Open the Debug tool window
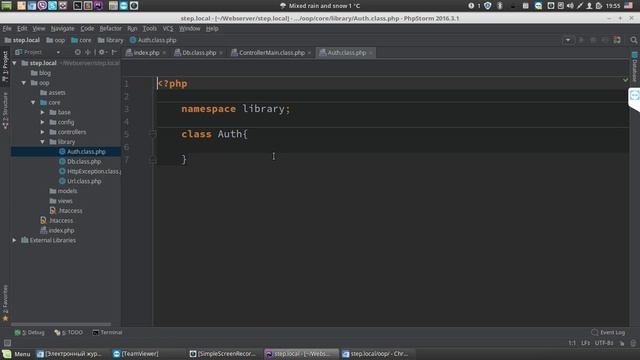This screenshot has height=360, width=640. pos(29,332)
